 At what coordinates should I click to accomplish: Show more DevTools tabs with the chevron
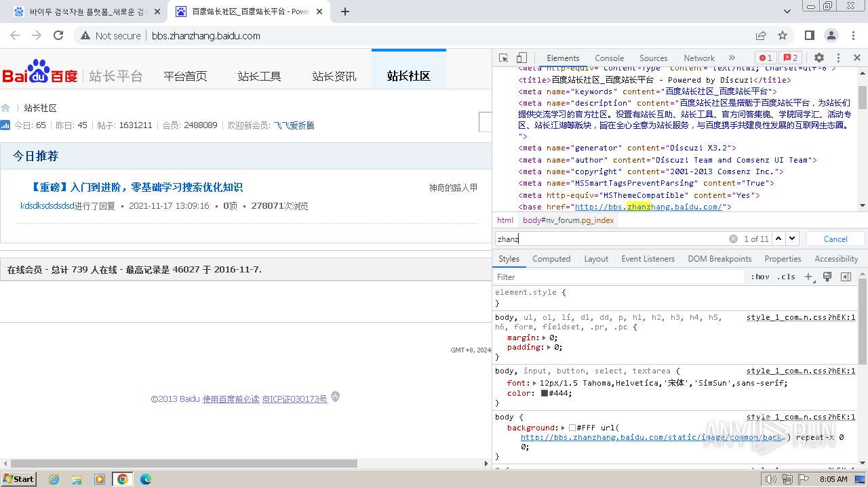click(732, 58)
